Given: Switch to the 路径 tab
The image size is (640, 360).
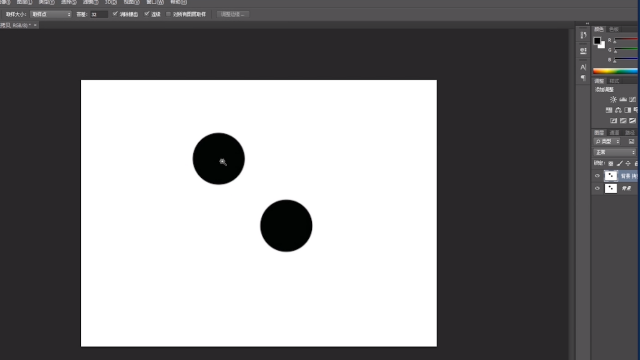Looking at the screenshot, I should click(x=630, y=133).
